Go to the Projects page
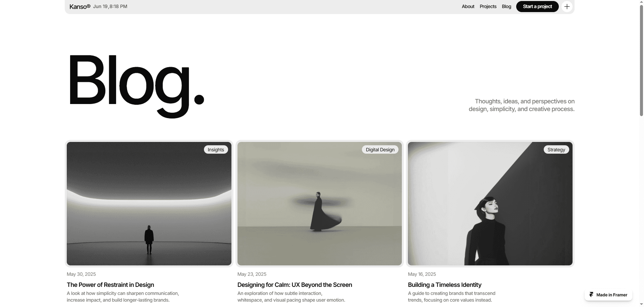Viewport: 644px width, 307px height. (x=488, y=6)
